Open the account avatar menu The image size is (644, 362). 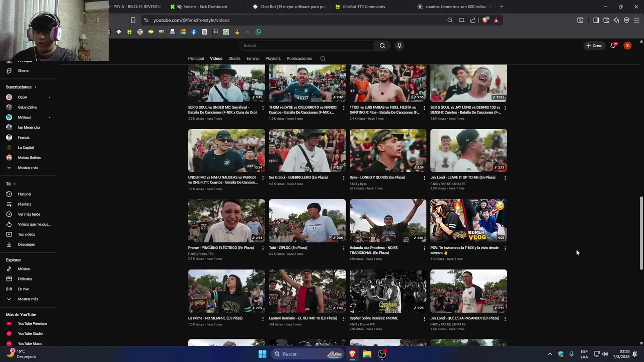coord(627,45)
